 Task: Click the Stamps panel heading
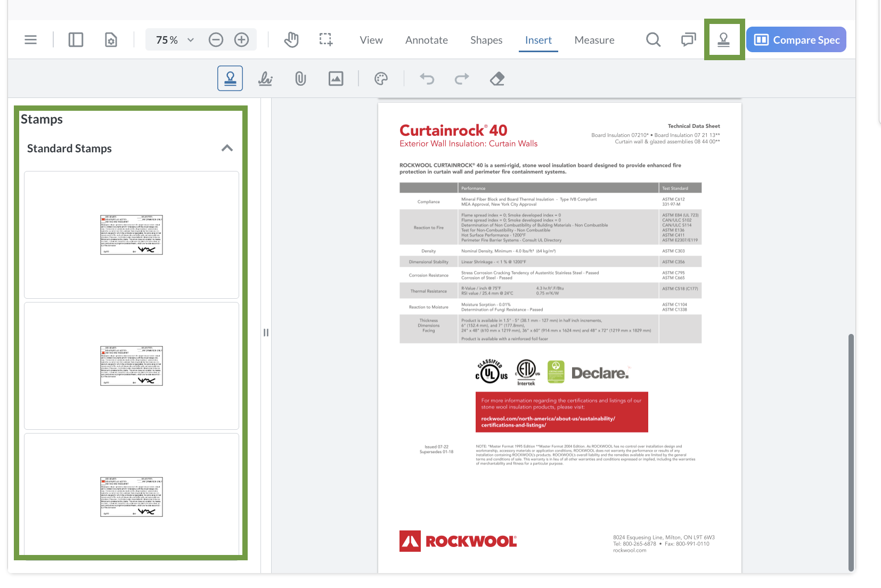(x=42, y=119)
